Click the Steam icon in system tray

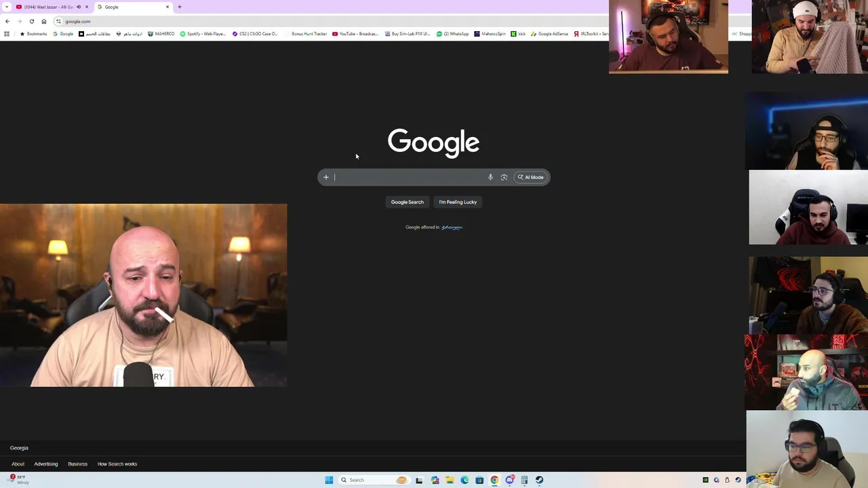pyautogui.click(x=738, y=480)
